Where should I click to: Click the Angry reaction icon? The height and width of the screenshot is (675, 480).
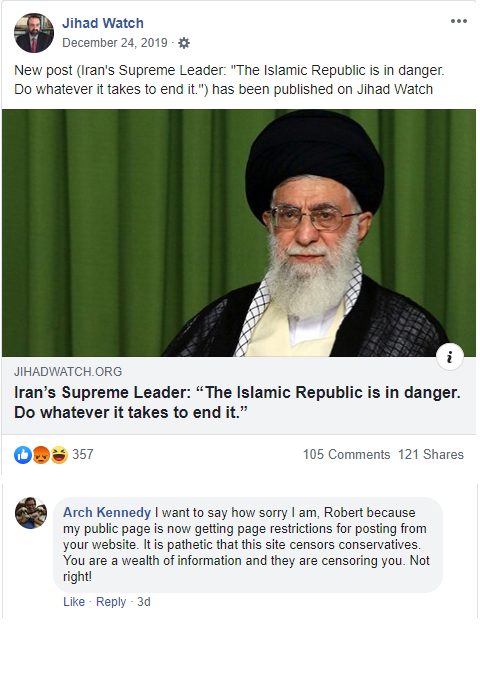41,455
